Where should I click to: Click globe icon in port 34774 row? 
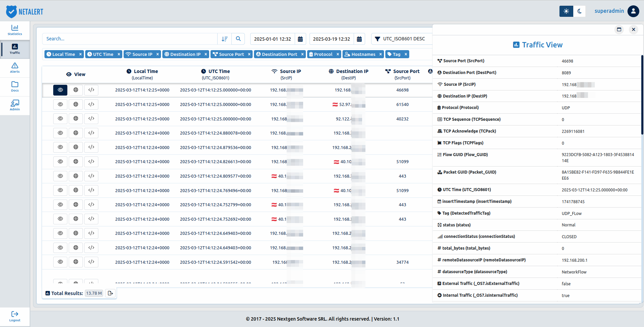point(76,262)
